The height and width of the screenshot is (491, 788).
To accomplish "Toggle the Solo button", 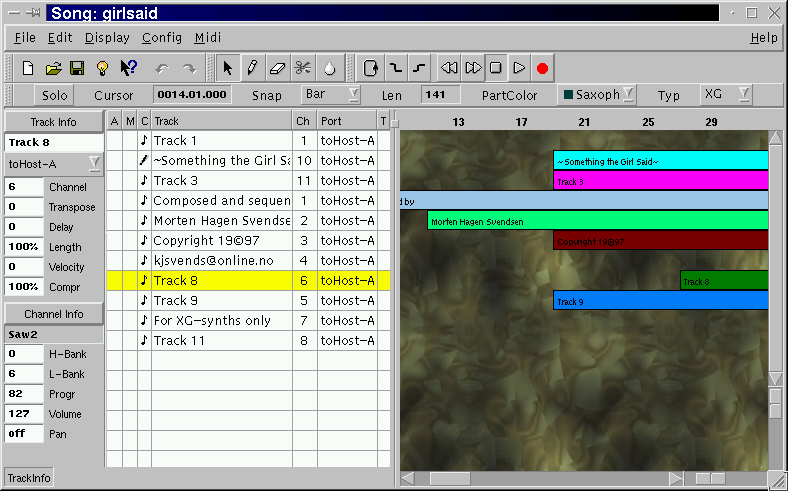I will (52, 95).
